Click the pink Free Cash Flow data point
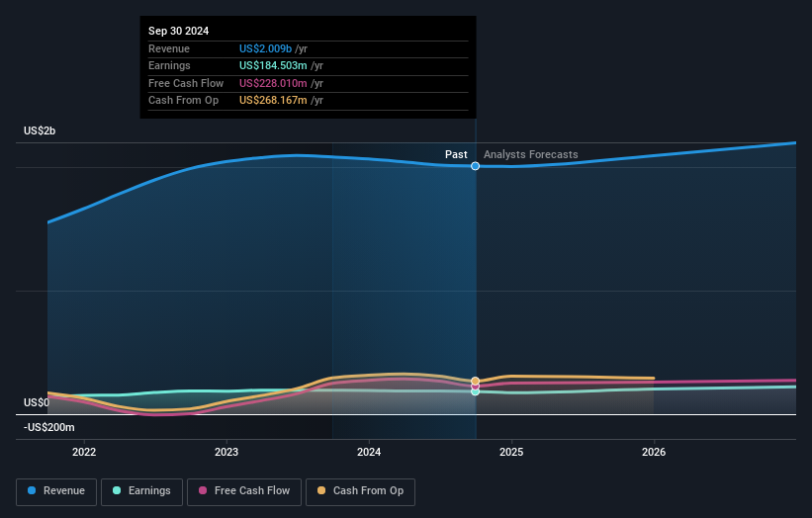 (x=475, y=387)
